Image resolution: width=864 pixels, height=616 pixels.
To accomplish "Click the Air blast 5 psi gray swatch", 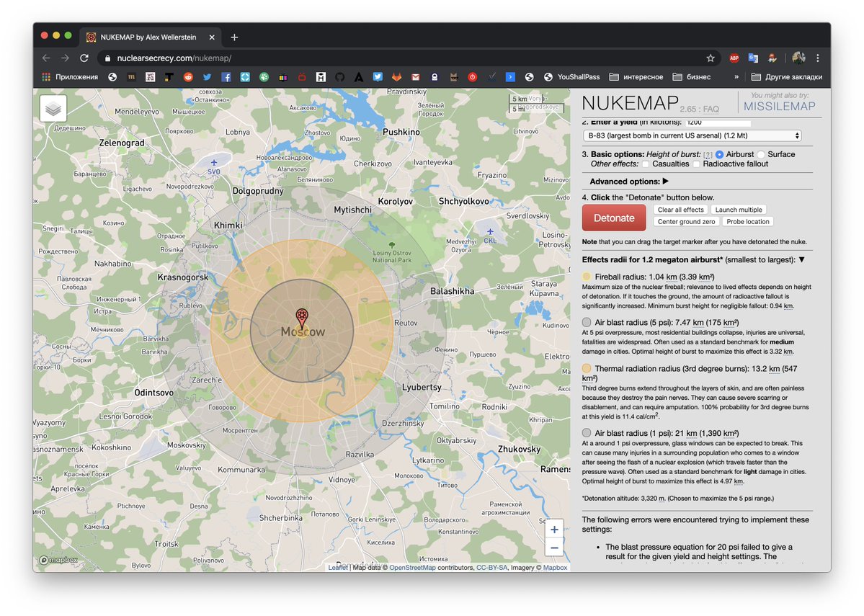I will 587,322.
